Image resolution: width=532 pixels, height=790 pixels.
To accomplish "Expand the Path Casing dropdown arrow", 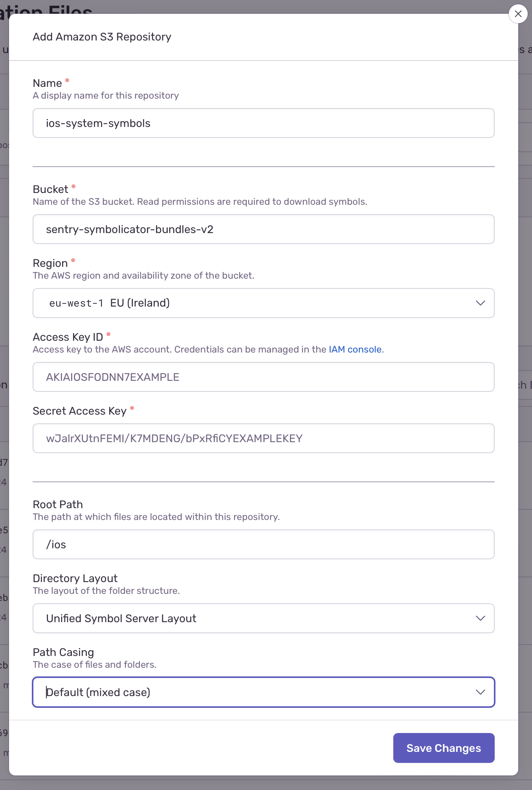I will pos(480,692).
